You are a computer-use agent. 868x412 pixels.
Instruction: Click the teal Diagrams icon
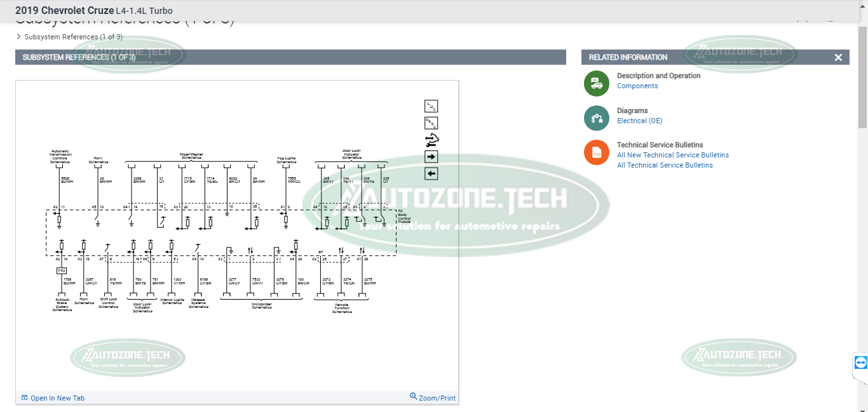pyautogui.click(x=597, y=117)
